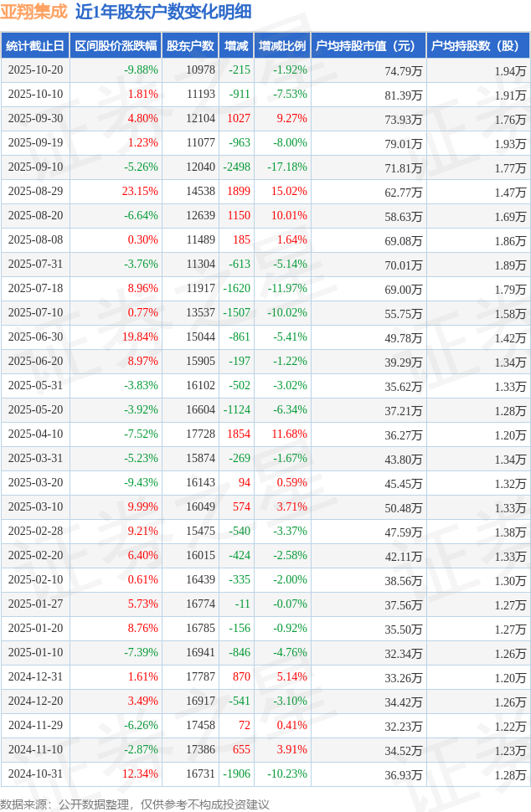Select the -17.18% change ratio cell
Viewport: 531px width, 812px height.
tap(286, 167)
